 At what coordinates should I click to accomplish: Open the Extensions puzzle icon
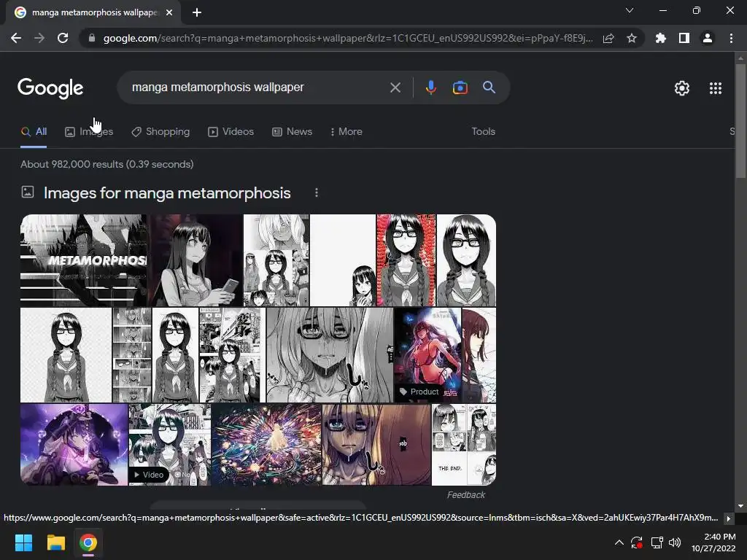tap(660, 38)
